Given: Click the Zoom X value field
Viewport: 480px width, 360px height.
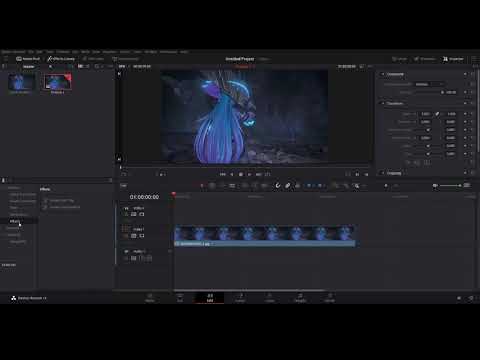Looking at the screenshot, I should pyautogui.click(x=425, y=114).
